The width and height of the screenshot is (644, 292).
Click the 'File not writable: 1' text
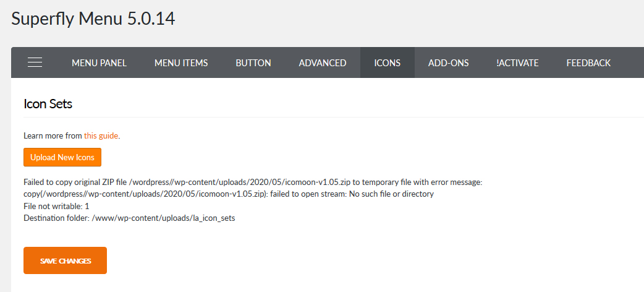pyautogui.click(x=56, y=206)
